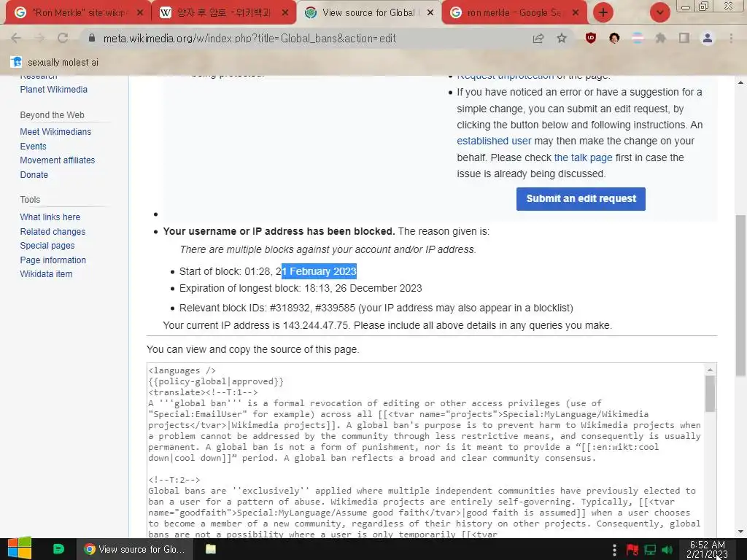Screen dimensions: 747x560
Task: Click the source textarea scrollbar thumb
Action: 710,393
